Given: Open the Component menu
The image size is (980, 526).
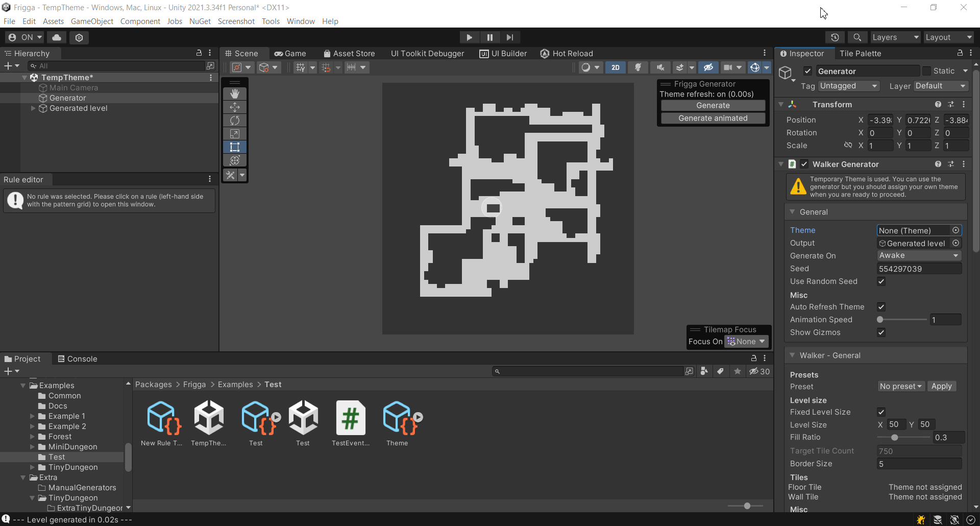Looking at the screenshot, I should [x=140, y=21].
